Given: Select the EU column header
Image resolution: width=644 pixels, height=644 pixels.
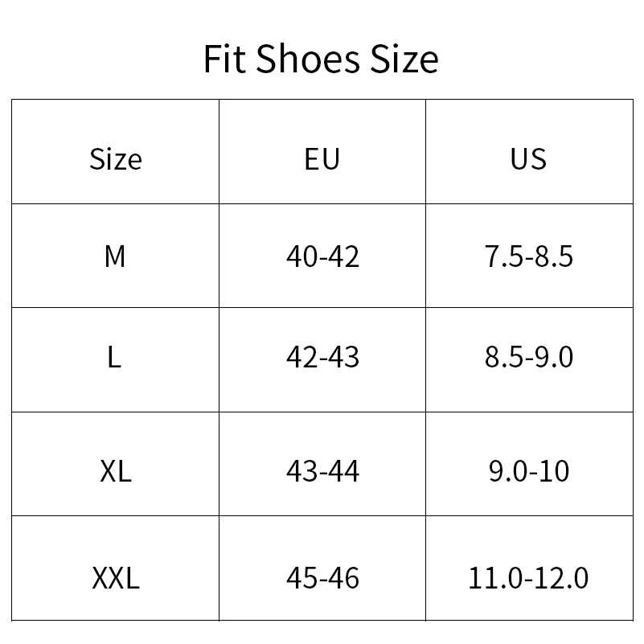Looking at the screenshot, I should pos(322,158).
